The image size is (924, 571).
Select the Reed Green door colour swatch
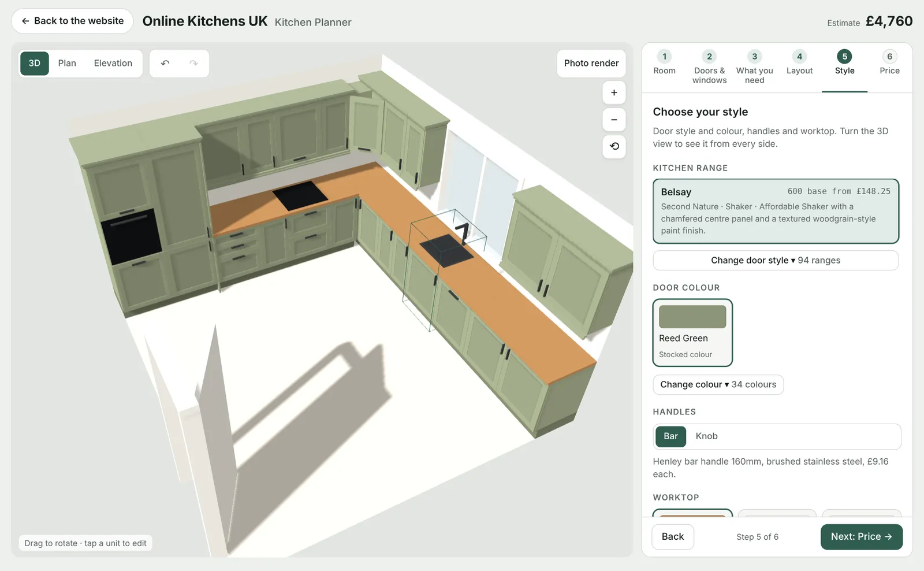coord(692,332)
